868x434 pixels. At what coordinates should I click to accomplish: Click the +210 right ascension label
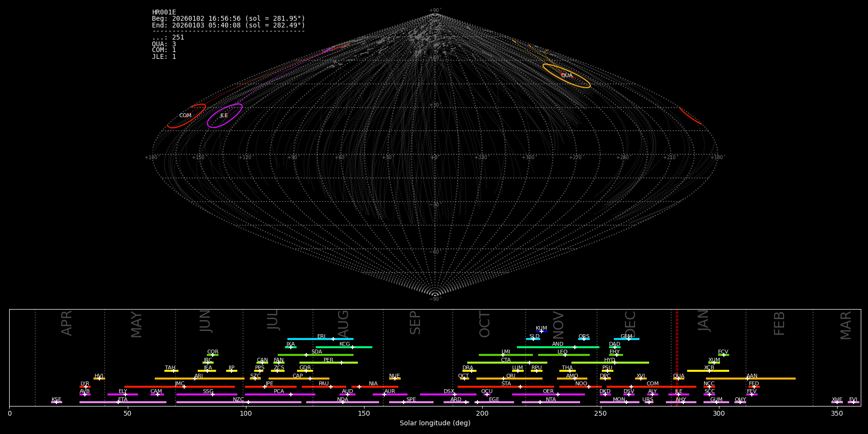669,157
